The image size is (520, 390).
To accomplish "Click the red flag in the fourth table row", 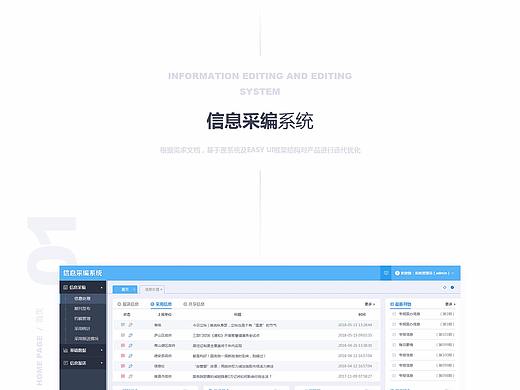I will point(123,356).
